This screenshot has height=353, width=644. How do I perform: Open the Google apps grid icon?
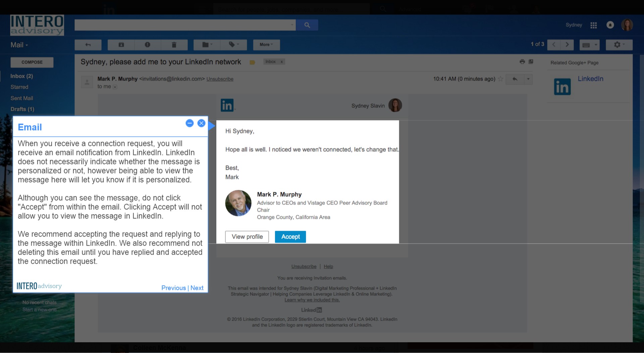click(593, 25)
